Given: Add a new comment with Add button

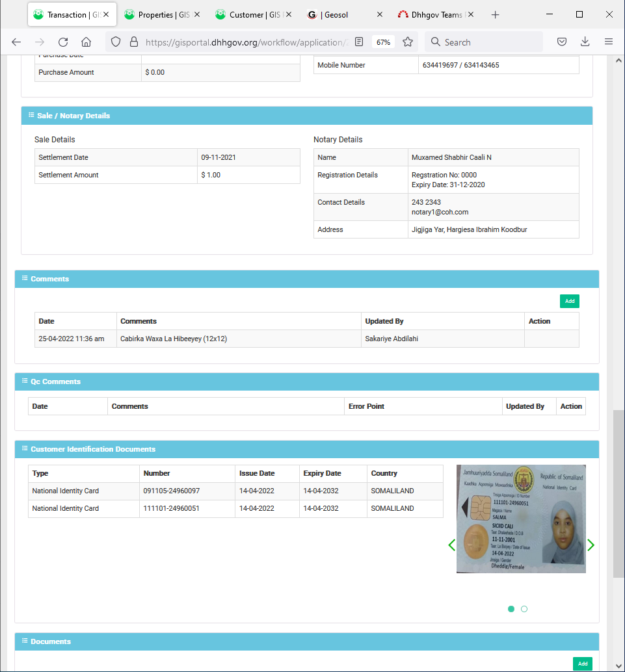Looking at the screenshot, I should coord(570,302).
